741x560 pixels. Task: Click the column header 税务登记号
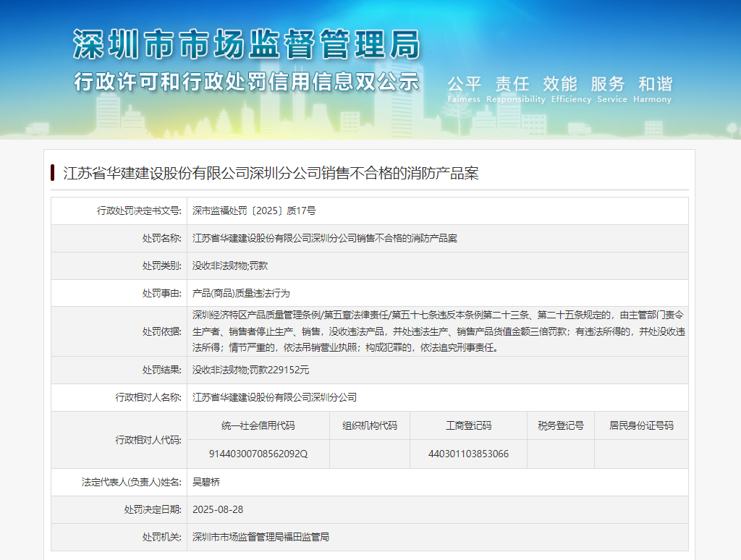[561, 425]
